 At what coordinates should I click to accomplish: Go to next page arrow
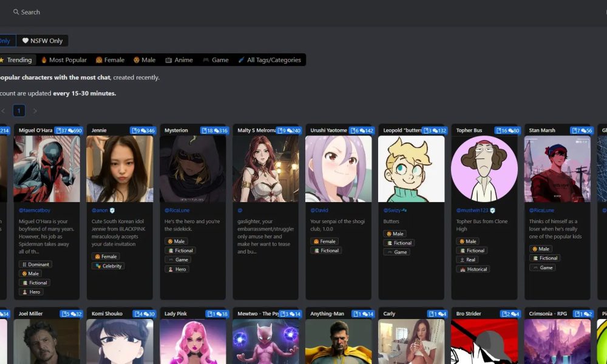35,111
